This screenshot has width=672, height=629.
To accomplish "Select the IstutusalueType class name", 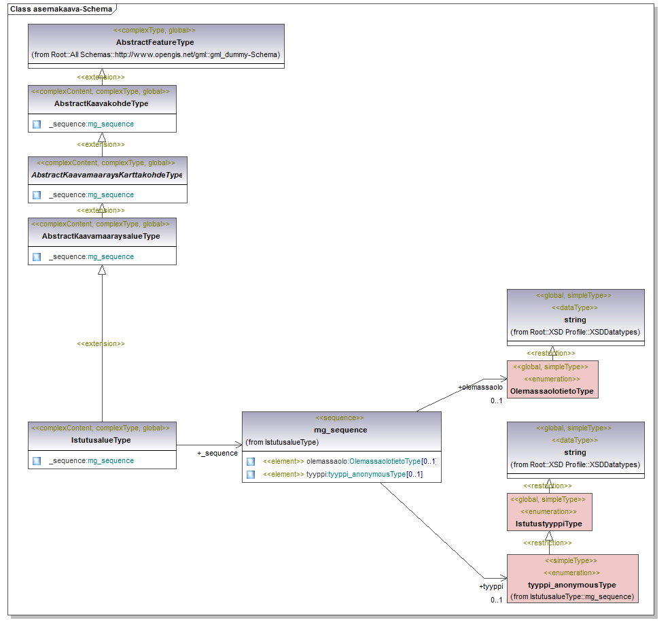I will tap(101, 441).
